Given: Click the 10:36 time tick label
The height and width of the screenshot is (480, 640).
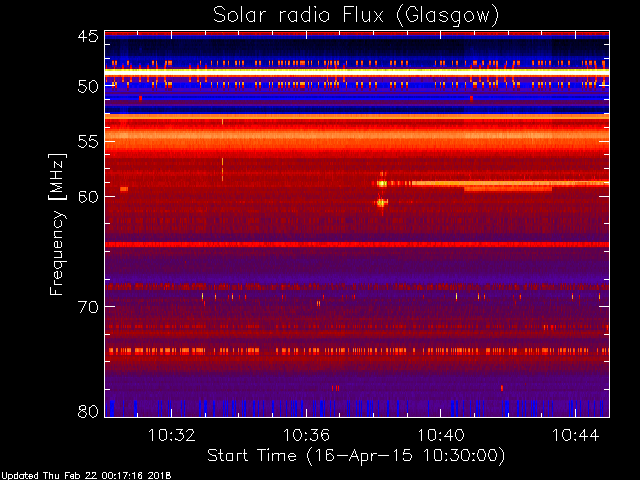Looking at the screenshot, I should (x=306, y=435).
